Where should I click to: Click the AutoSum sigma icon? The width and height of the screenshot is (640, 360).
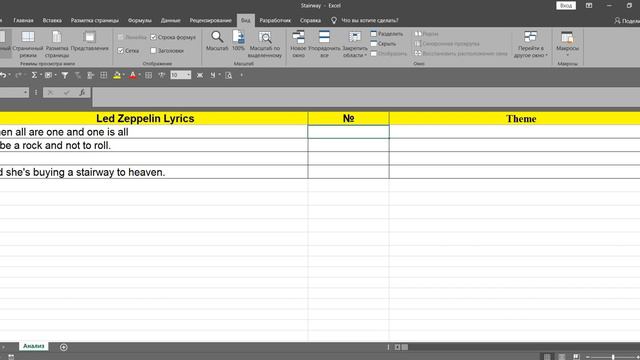(34, 75)
